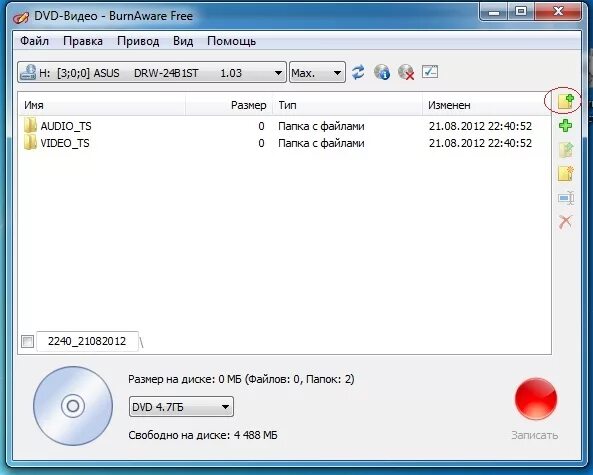Toggle checkbox beside 2240_21082012 label
This screenshot has width=593, height=475.
(x=28, y=342)
